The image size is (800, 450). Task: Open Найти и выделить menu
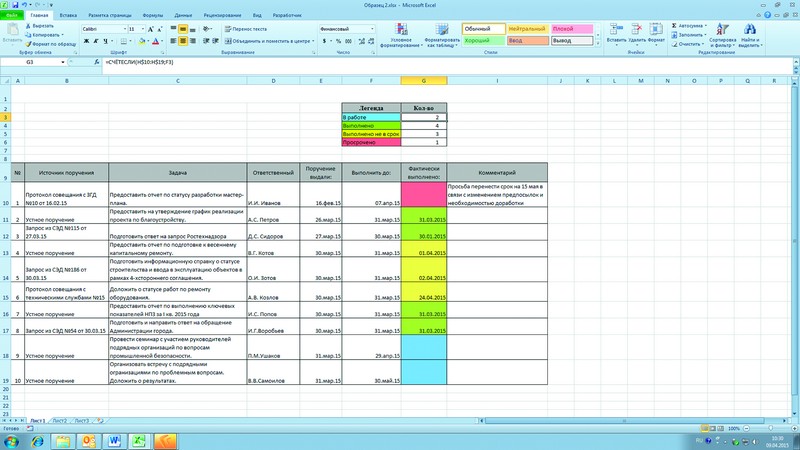coord(749,35)
